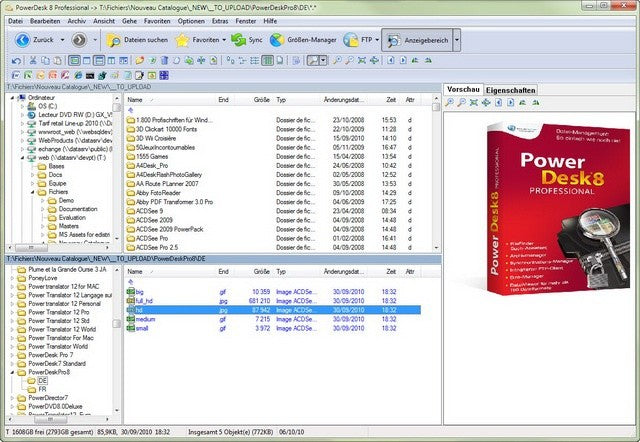
Task: Launch Internet Explorer icon in launch bar
Action: [78, 76]
